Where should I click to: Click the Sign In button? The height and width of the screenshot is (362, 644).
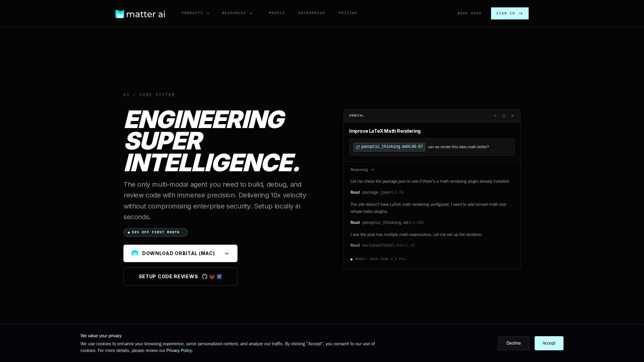(509, 13)
